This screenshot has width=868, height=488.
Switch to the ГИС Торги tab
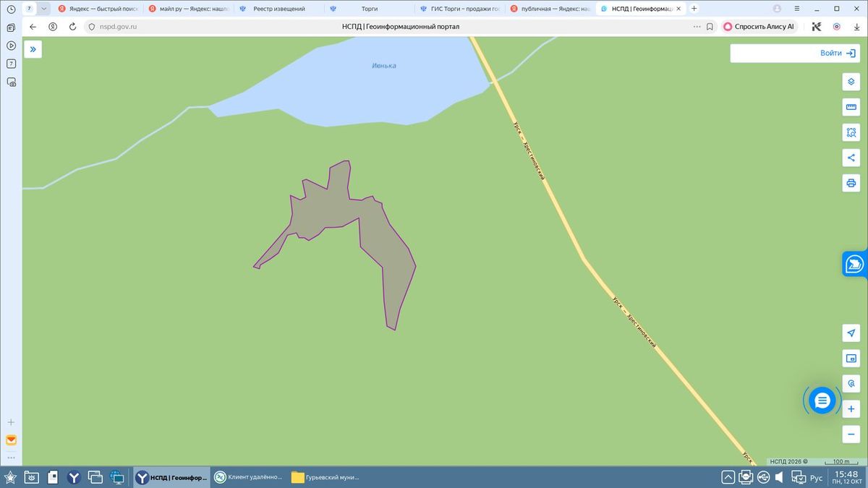(459, 9)
